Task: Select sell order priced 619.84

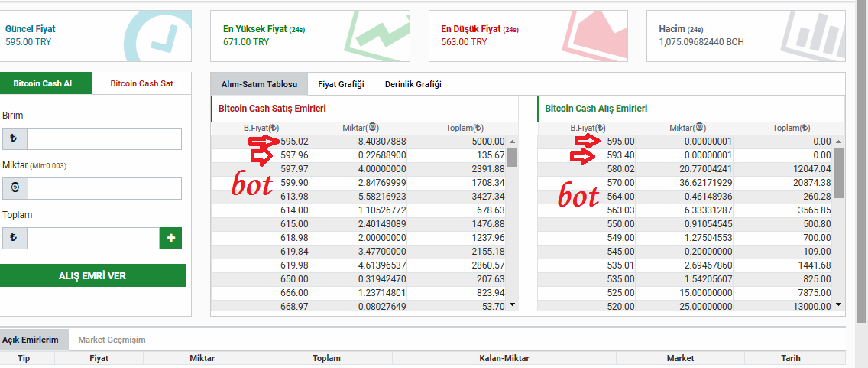Action: [x=358, y=252]
